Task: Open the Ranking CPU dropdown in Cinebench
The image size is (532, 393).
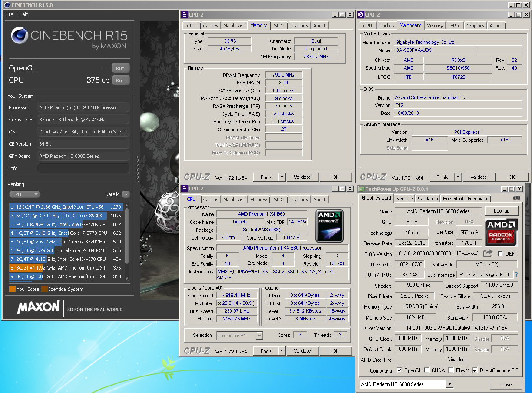Action: (x=24, y=194)
